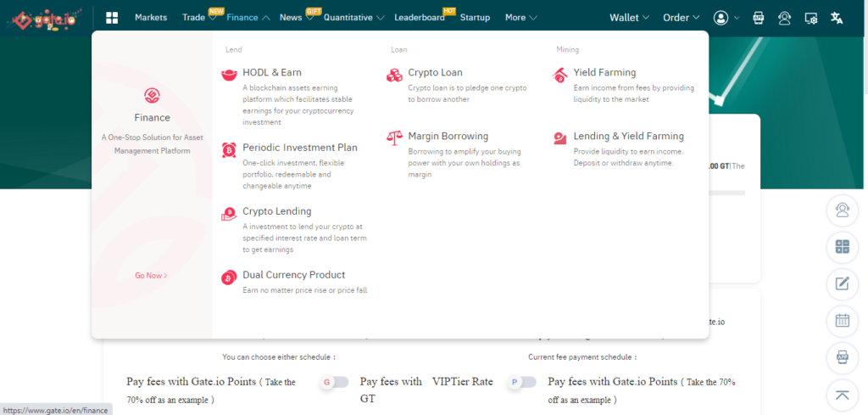Click 'Current fee payment schedule' text

pyautogui.click(x=583, y=357)
